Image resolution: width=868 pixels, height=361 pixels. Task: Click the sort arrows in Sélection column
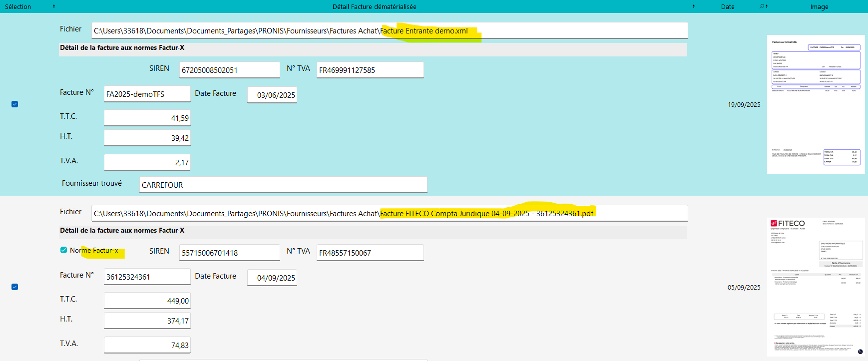54,6
